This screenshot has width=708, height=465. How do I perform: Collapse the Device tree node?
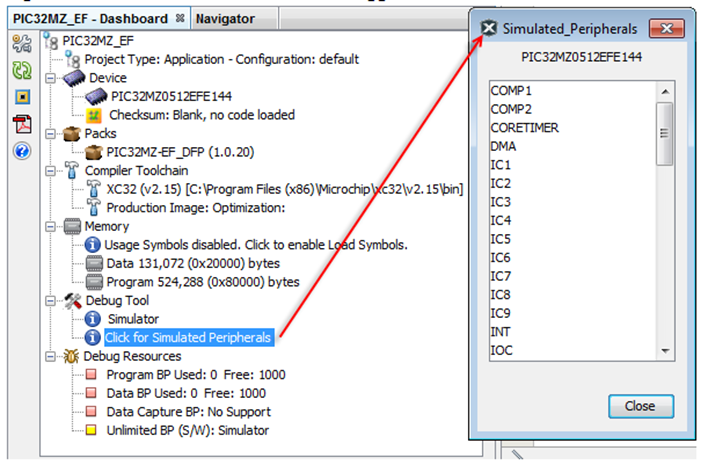pyautogui.click(x=51, y=78)
